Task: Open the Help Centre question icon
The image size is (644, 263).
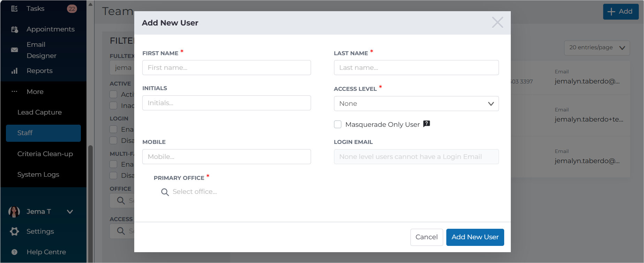Action: 14,252
